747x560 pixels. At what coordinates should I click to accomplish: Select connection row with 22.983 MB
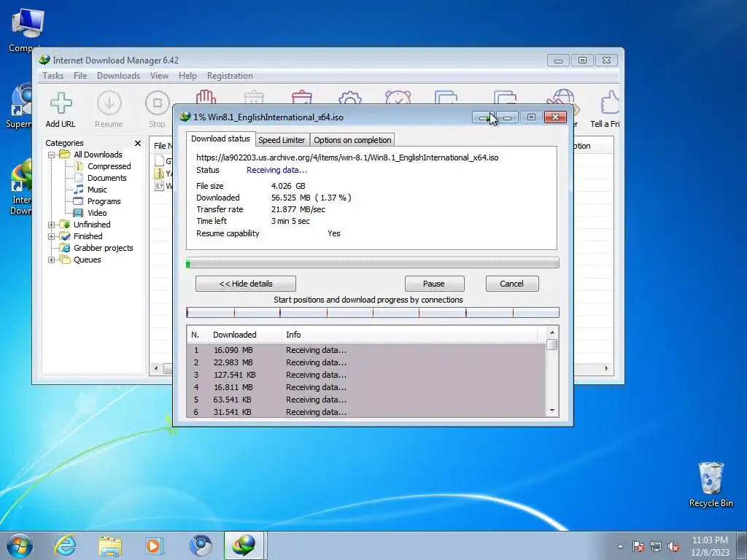pyautogui.click(x=366, y=362)
